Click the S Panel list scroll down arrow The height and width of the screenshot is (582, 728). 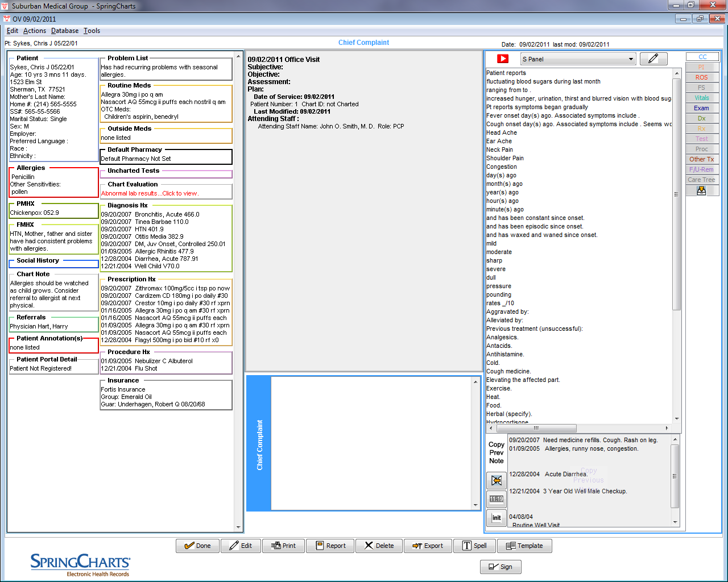pyautogui.click(x=676, y=419)
